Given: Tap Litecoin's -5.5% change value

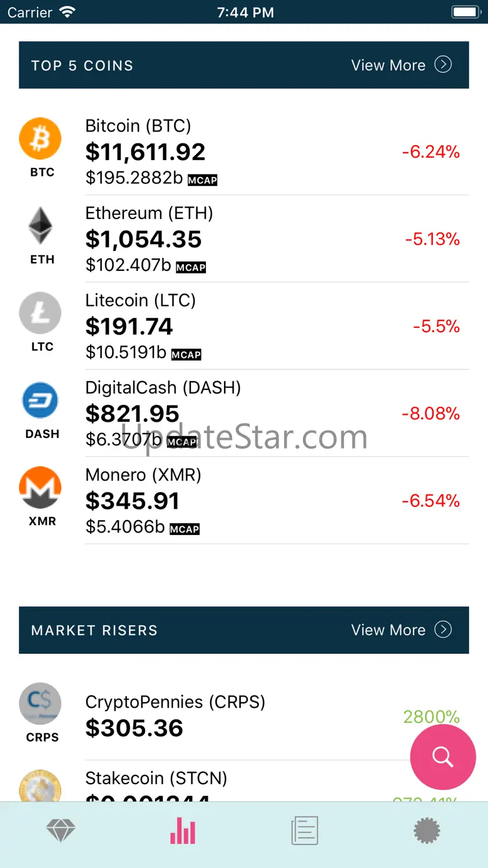Looking at the screenshot, I should point(436,326).
